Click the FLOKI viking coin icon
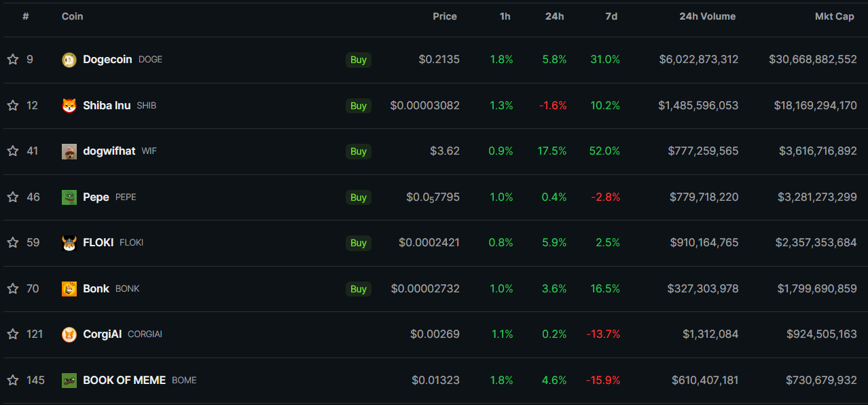Viewport: 868px width, 405px height. click(x=69, y=243)
